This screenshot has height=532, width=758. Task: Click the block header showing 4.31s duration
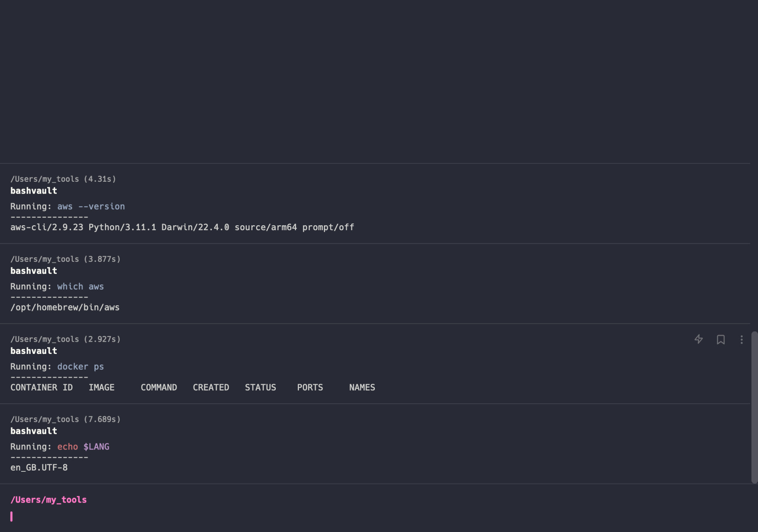tap(63, 179)
